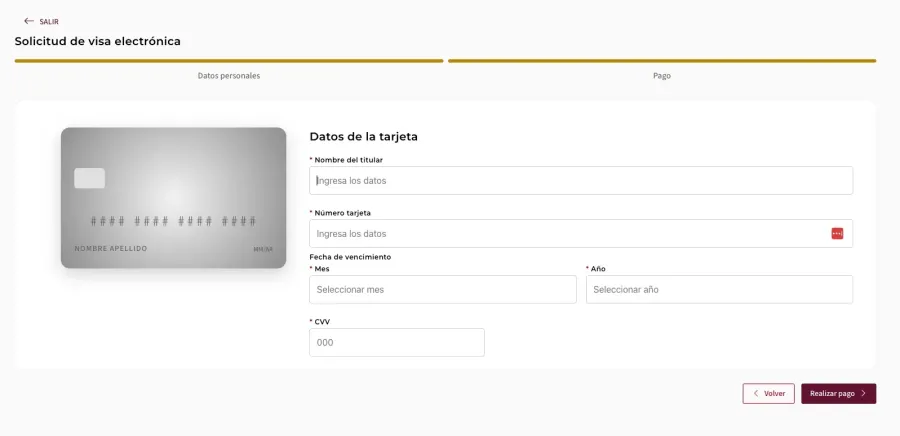Click the Nombre del titular label

pos(348,159)
